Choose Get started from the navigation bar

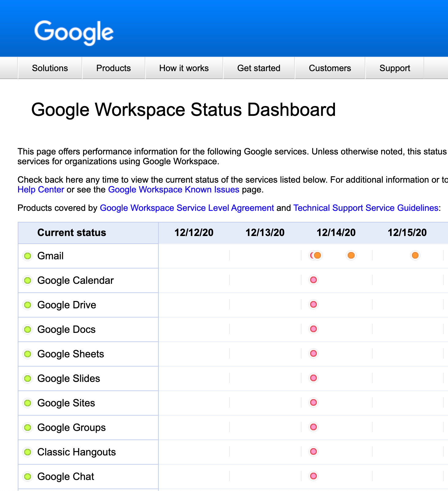click(x=259, y=68)
